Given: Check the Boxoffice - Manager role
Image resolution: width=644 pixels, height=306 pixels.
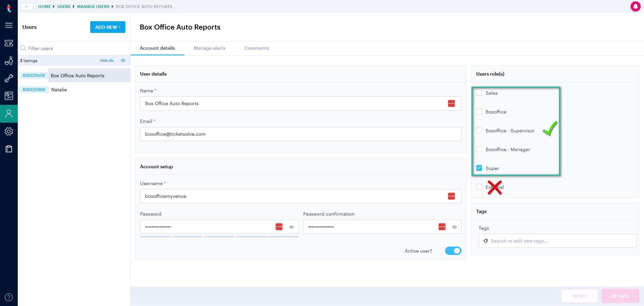Looking at the screenshot, I should [479, 149].
